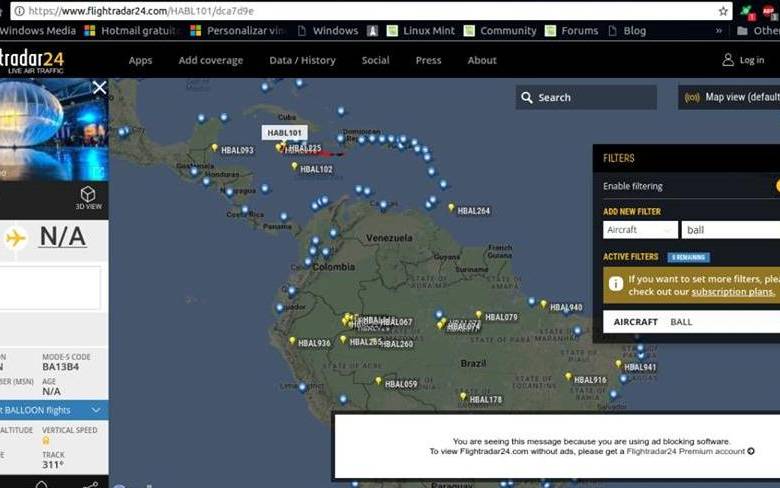Open the Map view (default) dropdown
This screenshot has width=780, height=488.
[729, 98]
